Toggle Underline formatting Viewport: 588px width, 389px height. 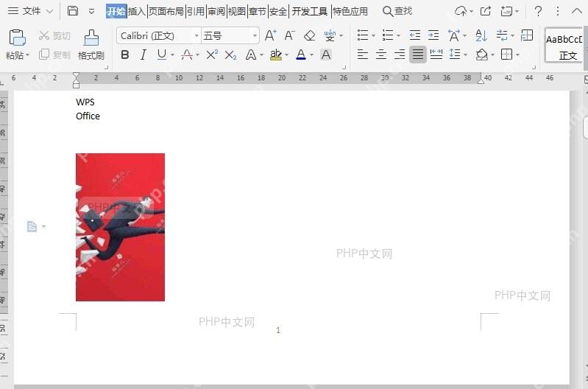162,55
